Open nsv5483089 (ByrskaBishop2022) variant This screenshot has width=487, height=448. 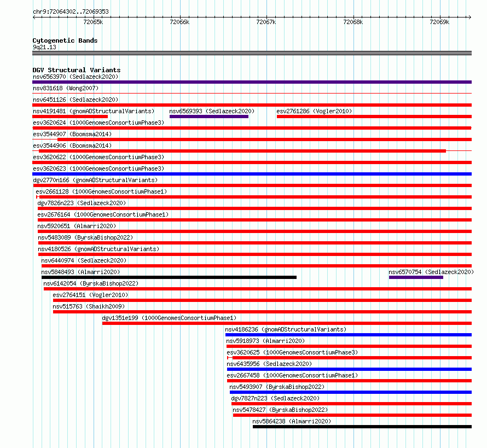(x=85, y=237)
